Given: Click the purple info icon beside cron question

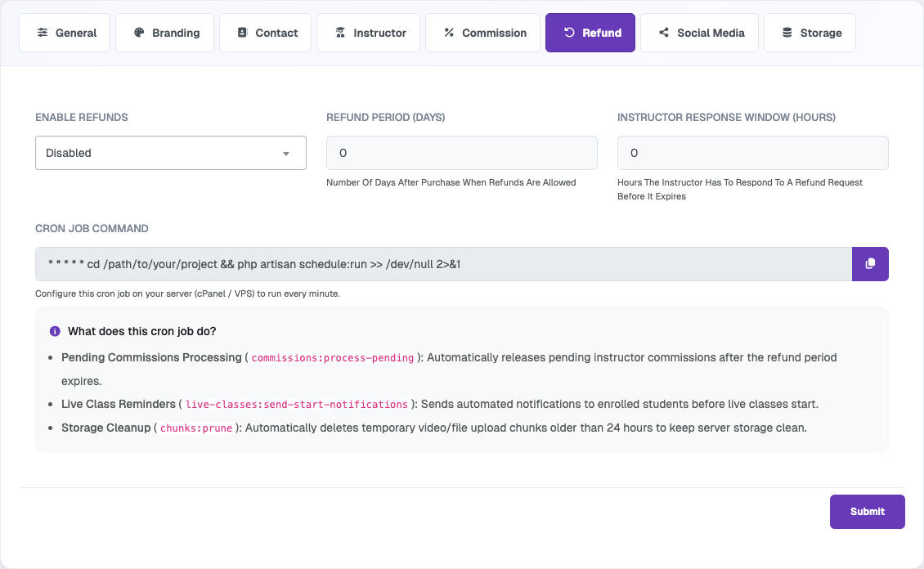Looking at the screenshot, I should coord(55,331).
